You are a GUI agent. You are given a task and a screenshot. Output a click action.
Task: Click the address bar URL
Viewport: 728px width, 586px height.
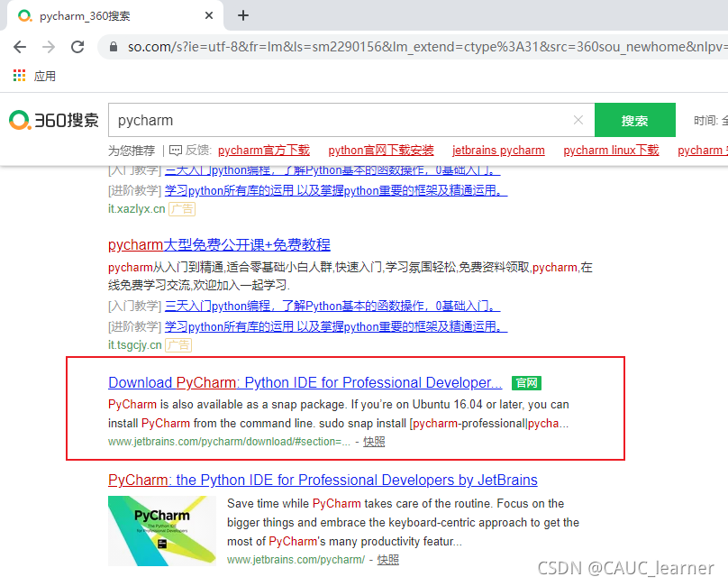click(427, 47)
